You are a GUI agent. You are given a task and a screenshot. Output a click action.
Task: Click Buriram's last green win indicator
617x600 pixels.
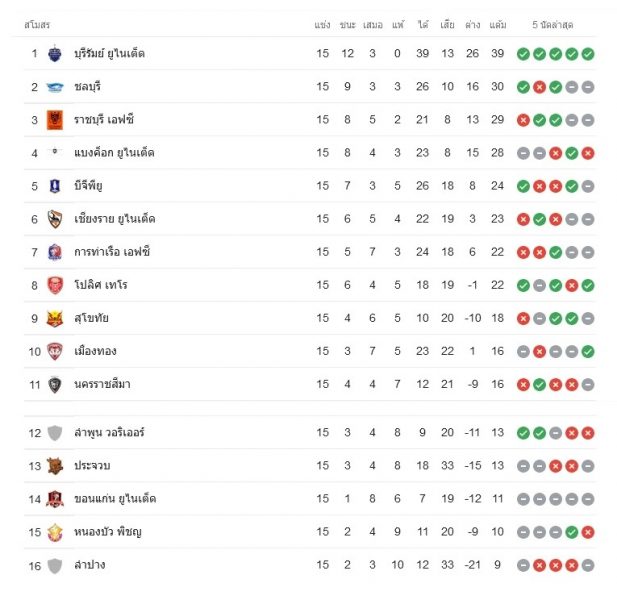[x=588, y=54]
